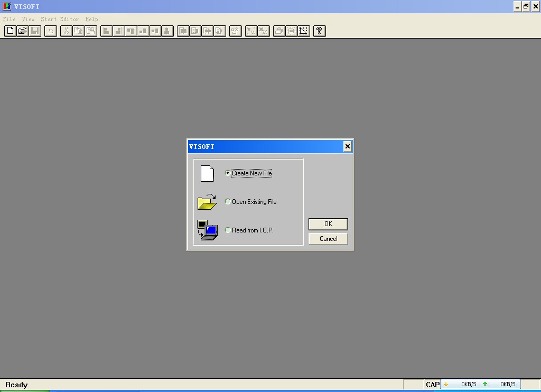Choose the Open Existing File radio button
This screenshot has height=392, width=541.
click(x=228, y=202)
